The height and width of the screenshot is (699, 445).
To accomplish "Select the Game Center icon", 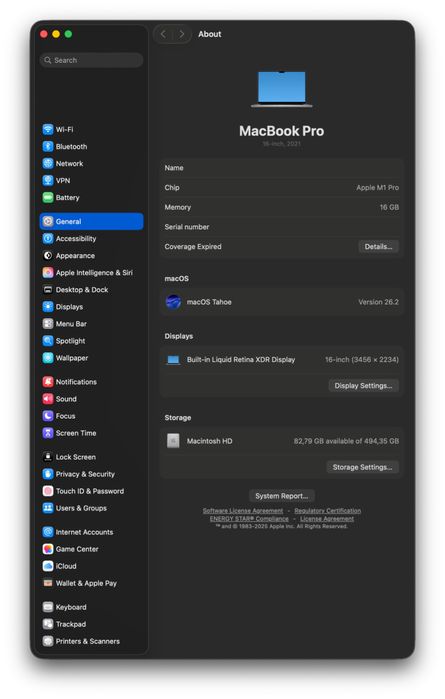I will [x=48, y=549].
